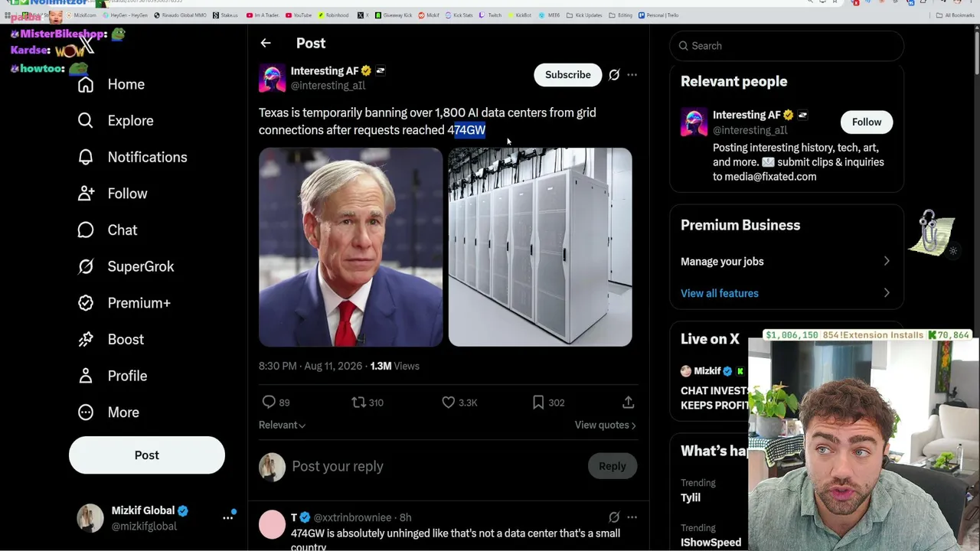The height and width of the screenshot is (551, 980).
Task: Click the SuperGrok logo icon
Action: click(x=86, y=266)
